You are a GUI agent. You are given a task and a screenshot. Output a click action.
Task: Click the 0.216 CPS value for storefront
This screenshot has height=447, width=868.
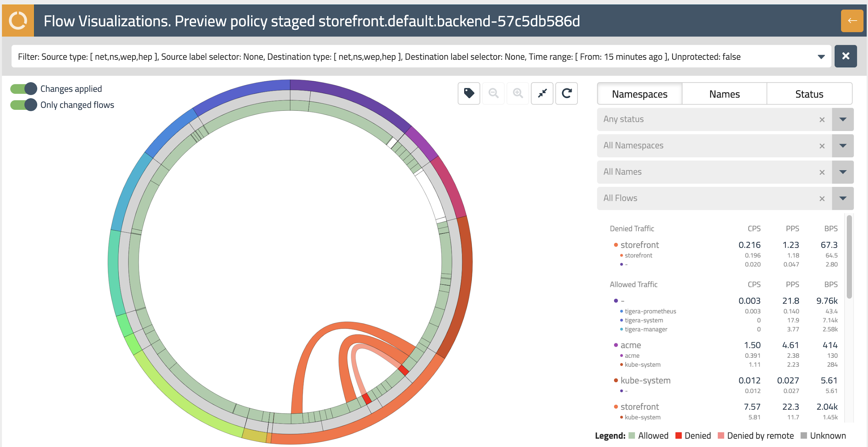click(749, 245)
